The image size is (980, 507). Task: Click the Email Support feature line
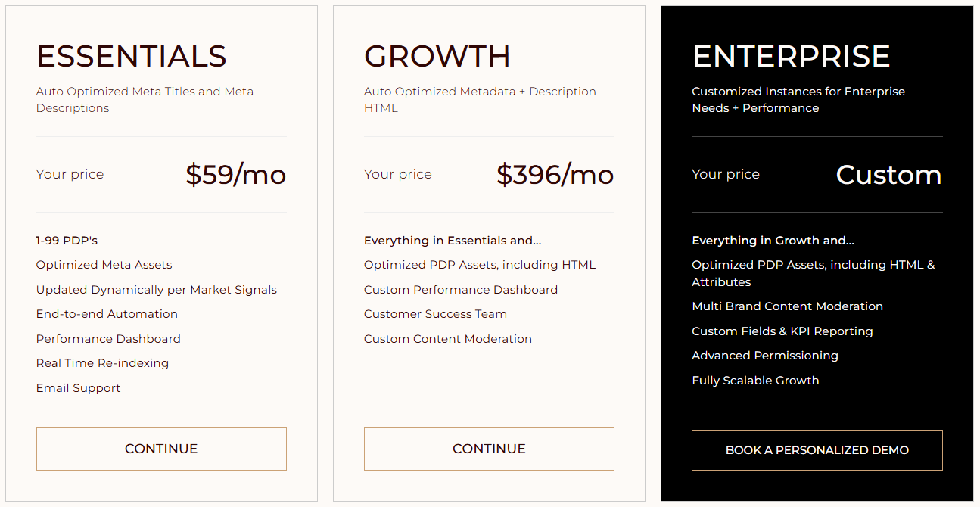pyautogui.click(x=79, y=388)
